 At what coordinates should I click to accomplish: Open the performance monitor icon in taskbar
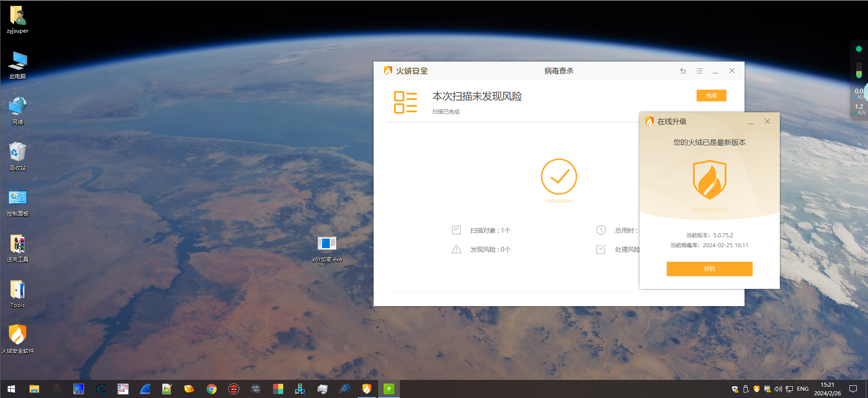coord(323,389)
